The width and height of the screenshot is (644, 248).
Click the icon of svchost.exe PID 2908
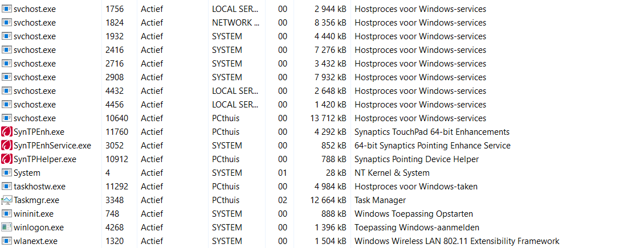pyautogui.click(x=7, y=77)
